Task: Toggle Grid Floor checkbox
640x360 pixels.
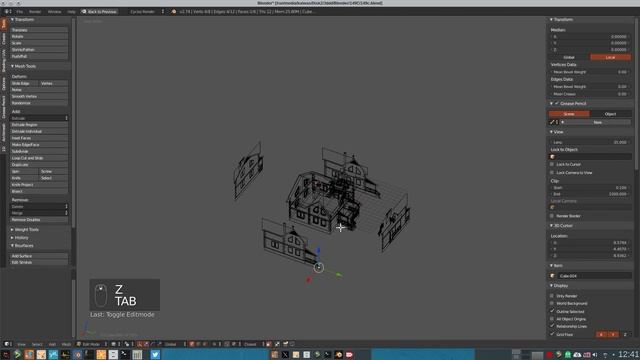Action: (552, 334)
